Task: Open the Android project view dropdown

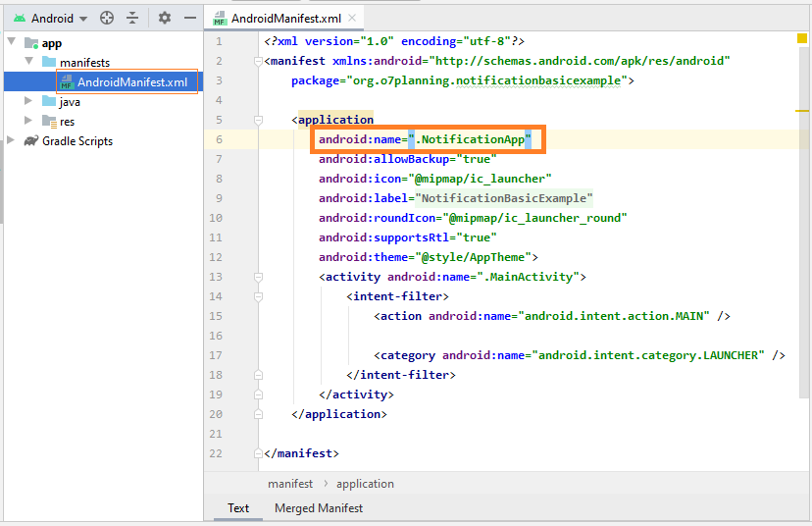Action: tap(59, 18)
